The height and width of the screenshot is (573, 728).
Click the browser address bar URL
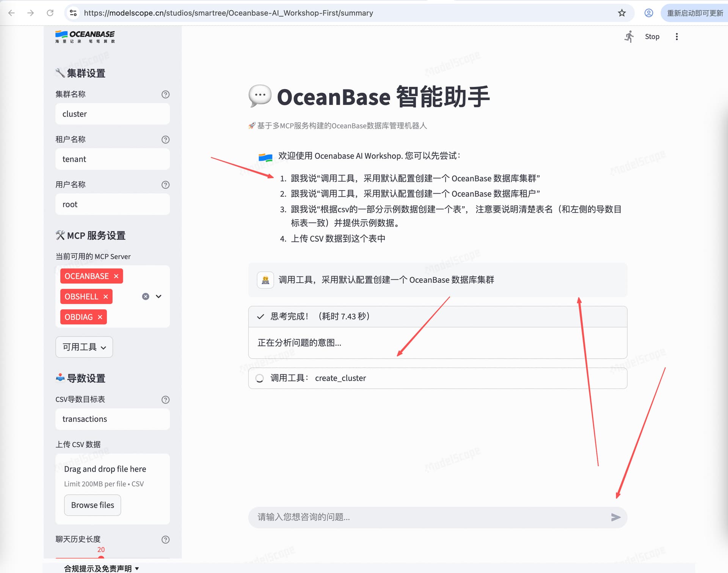pos(228,13)
